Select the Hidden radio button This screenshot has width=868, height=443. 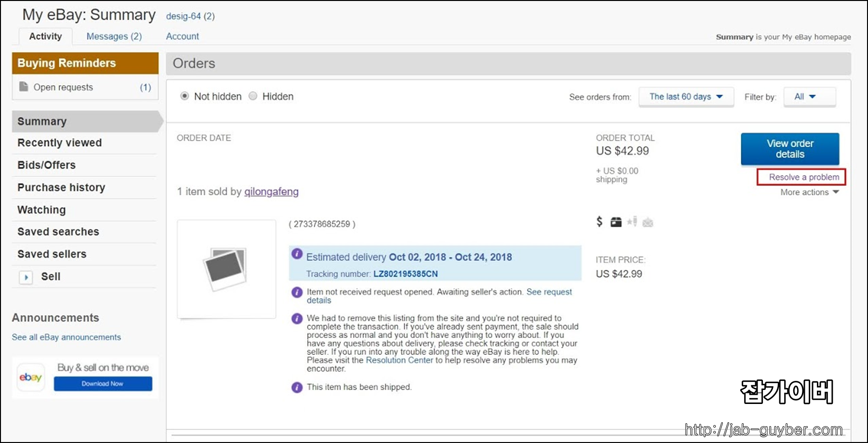pos(253,96)
